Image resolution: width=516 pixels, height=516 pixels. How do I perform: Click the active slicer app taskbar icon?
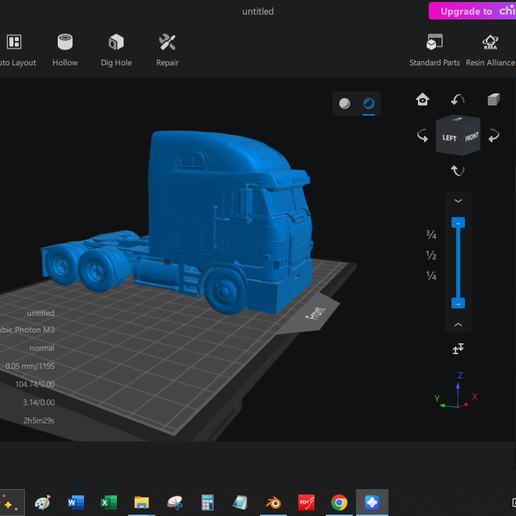point(372,502)
